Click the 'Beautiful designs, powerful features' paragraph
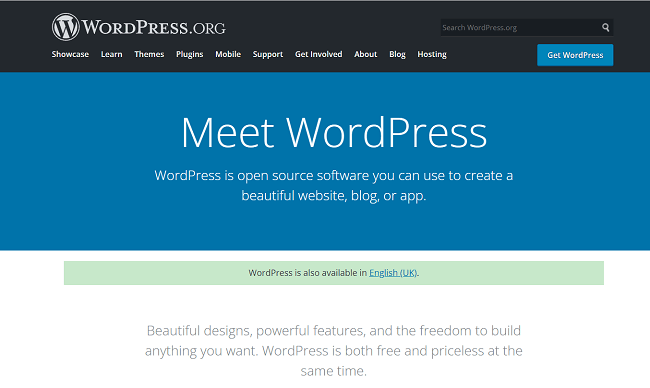Screen dimensions: 650x388 [x=334, y=351]
